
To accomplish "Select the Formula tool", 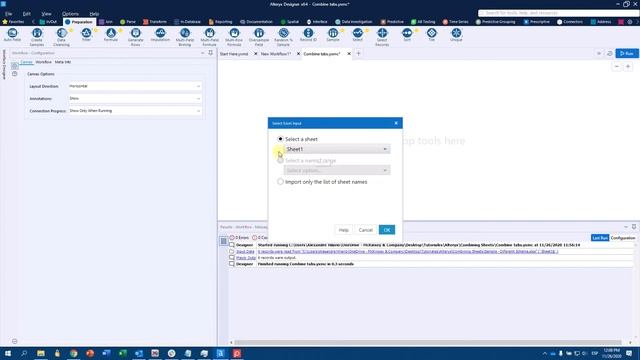I will 111,35.
